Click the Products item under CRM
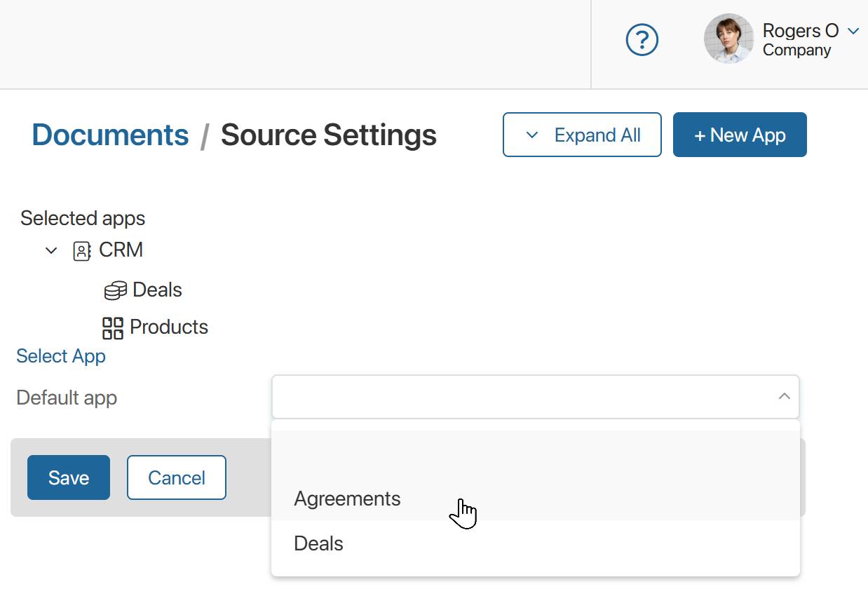 click(168, 327)
